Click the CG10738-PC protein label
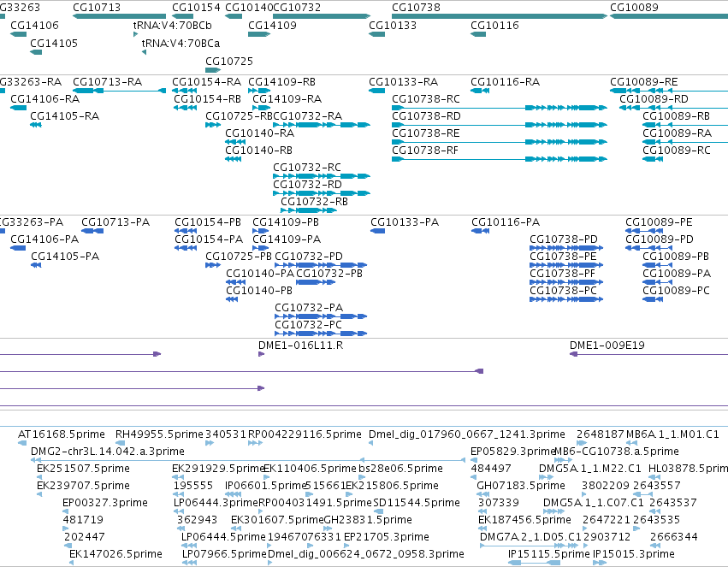 (x=563, y=291)
